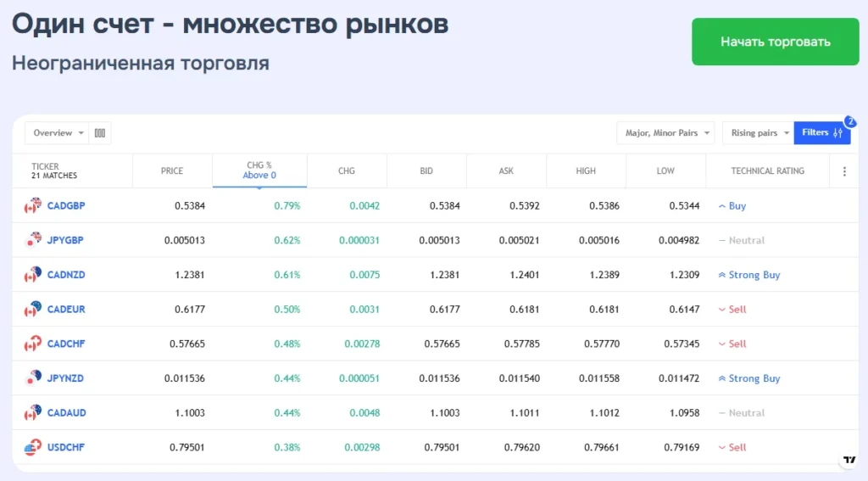The image size is (868, 481).
Task: Open the CADEUR ticker link
Action: click(x=66, y=309)
